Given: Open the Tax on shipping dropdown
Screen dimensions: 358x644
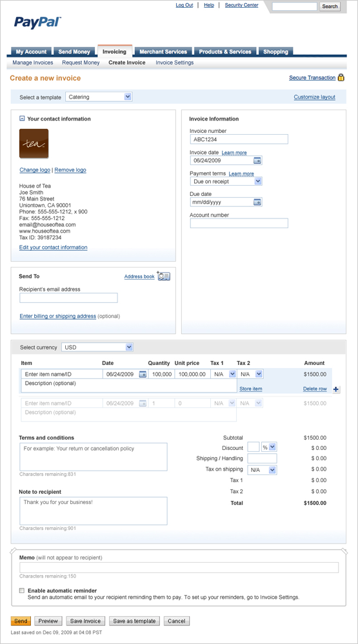Looking at the screenshot, I should (x=263, y=469).
